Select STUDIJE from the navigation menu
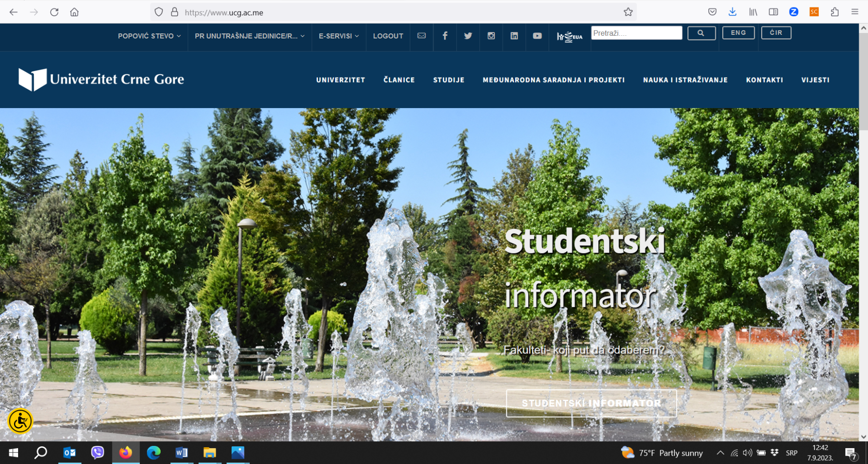Viewport: 868px width, 464px height. coord(448,79)
